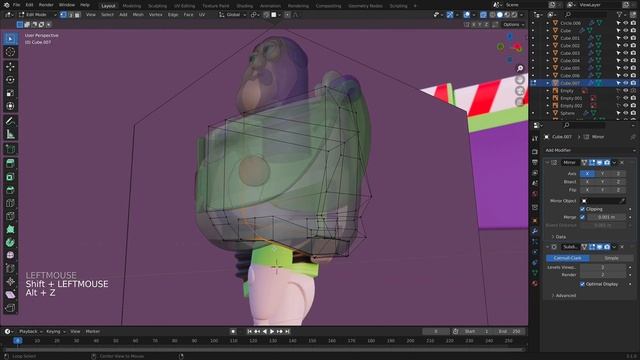Open viewport Options dropdown
The image size is (640, 360).
point(513,24)
